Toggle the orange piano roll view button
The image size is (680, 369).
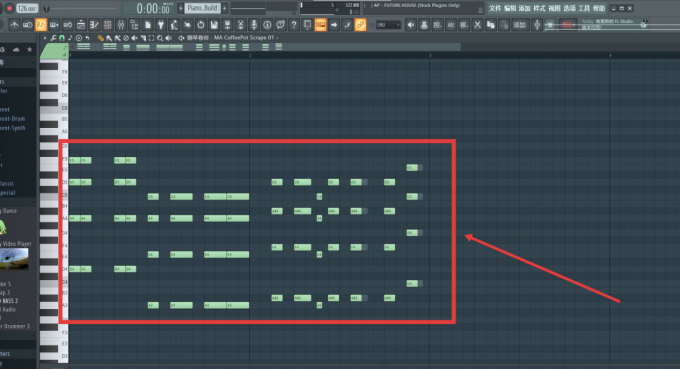[x=320, y=25]
